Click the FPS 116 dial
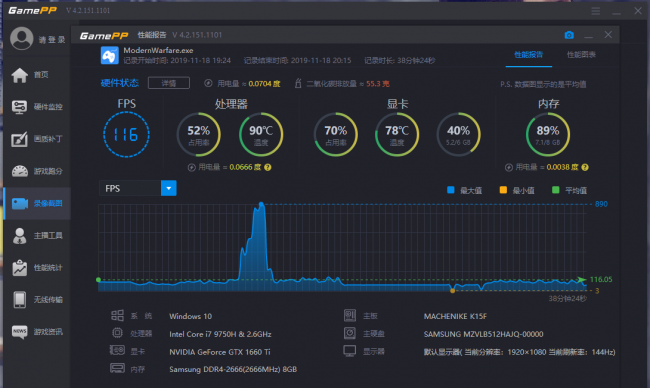 [x=126, y=135]
